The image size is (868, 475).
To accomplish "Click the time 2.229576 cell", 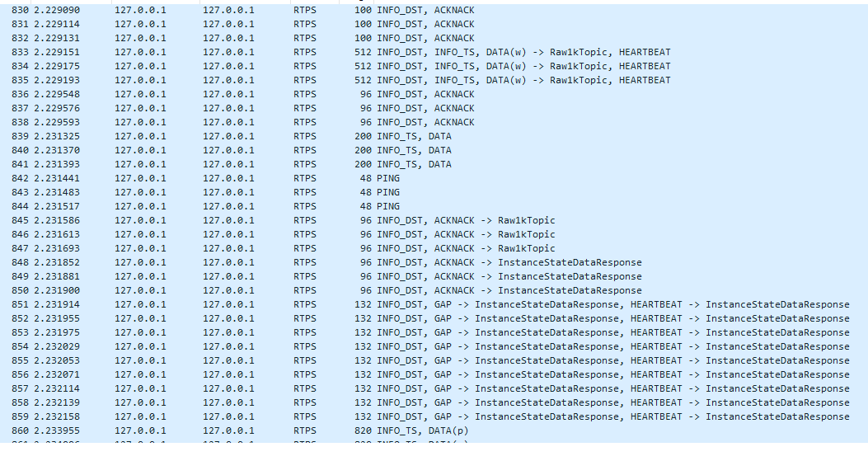I will (56, 109).
